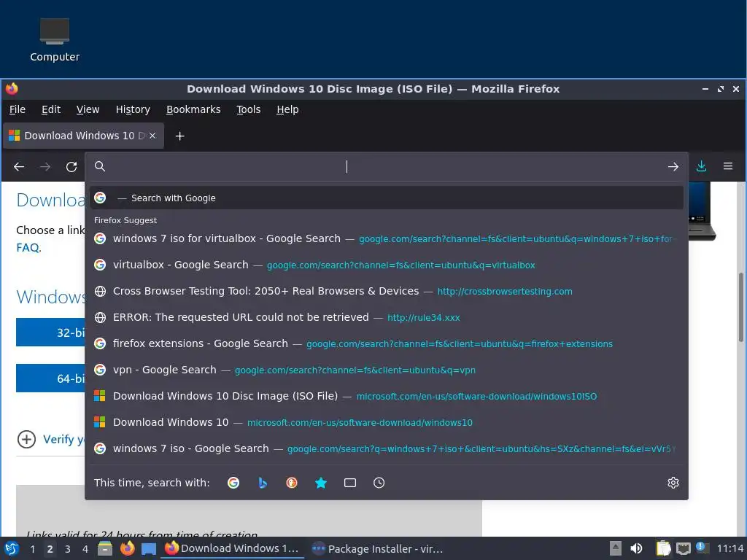The width and height of the screenshot is (747, 560).
Task: Close the Download Windows 10 tab
Action: coord(152,136)
